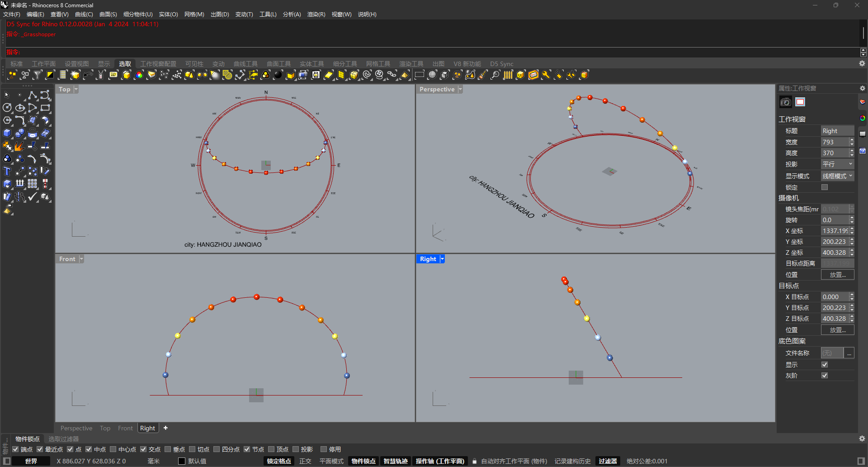Enable the 四分点 quadrant snap checkbox

(217, 449)
